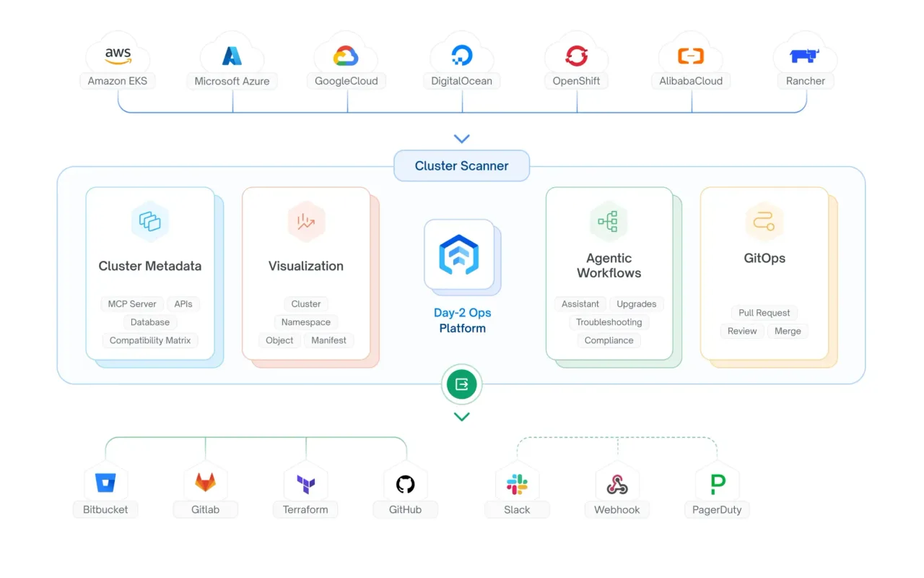
Task: Select the Compliance tag
Action: [x=609, y=340]
